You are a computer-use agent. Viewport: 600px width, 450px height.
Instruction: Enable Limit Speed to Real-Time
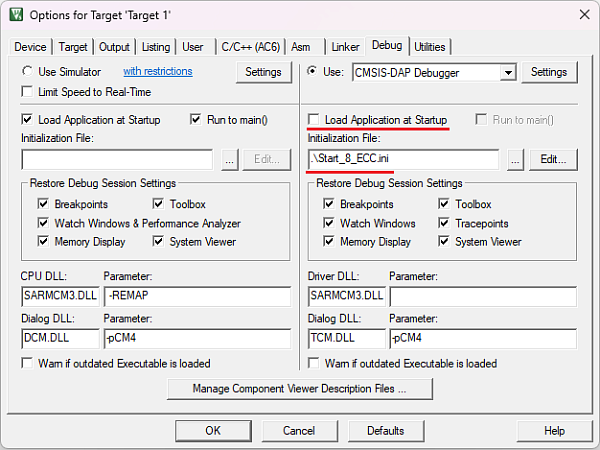point(28,92)
